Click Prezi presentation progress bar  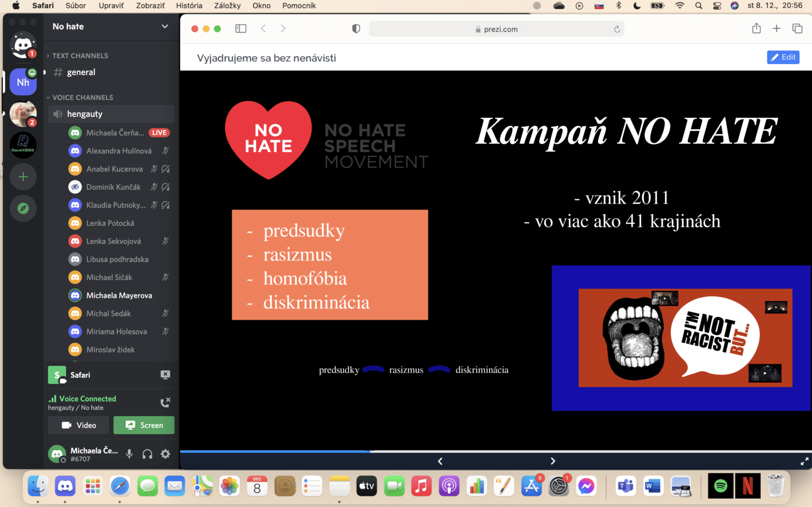pos(496,451)
